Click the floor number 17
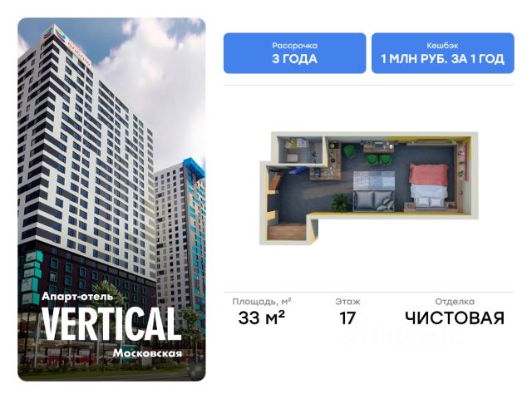This screenshot has width=532, height=399. point(347,318)
